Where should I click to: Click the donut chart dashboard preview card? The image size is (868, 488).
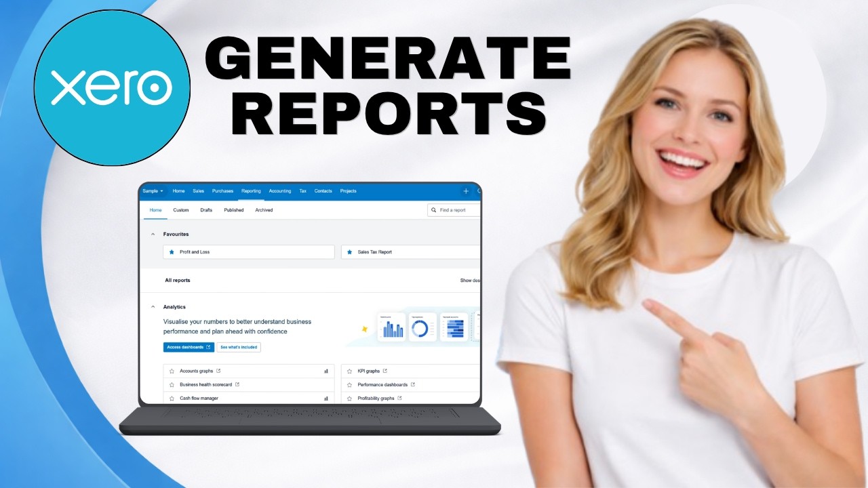click(x=422, y=327)
